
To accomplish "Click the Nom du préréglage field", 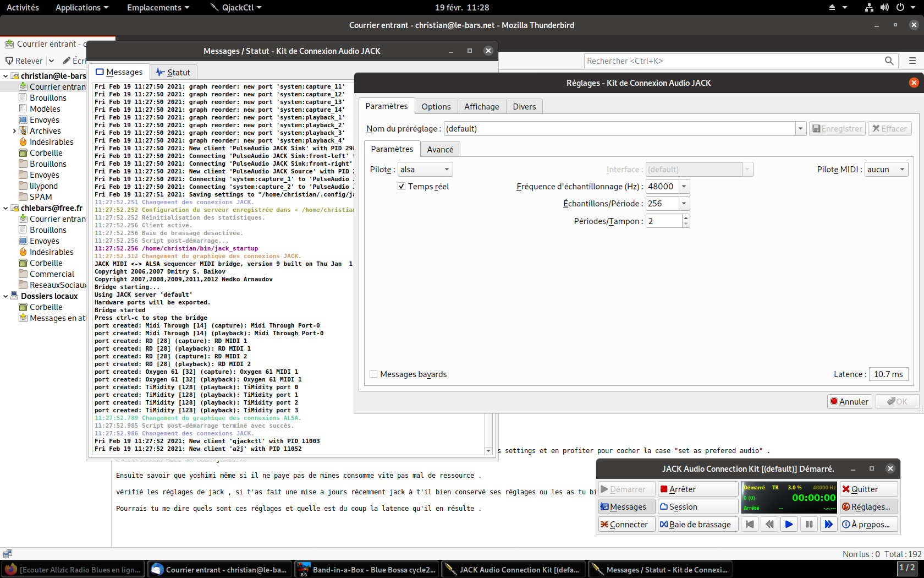I will 619,129.
